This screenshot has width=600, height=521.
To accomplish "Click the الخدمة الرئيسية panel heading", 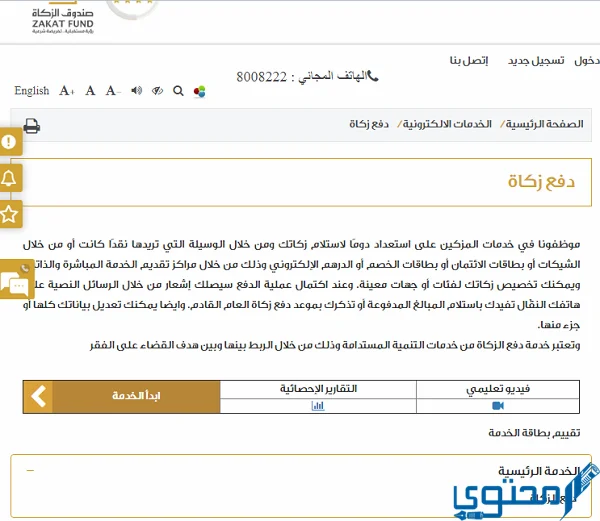I will (x=538, y=471).
